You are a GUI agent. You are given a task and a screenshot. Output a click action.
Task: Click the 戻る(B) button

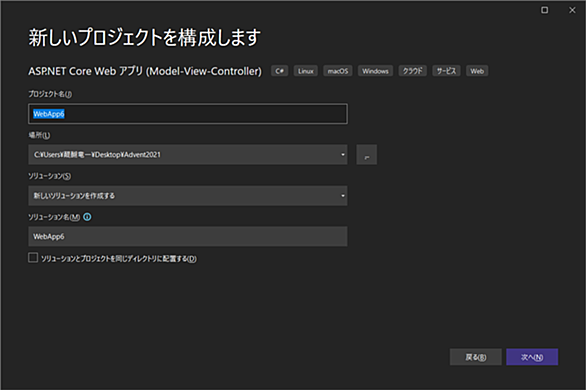(x=475, y=357)
